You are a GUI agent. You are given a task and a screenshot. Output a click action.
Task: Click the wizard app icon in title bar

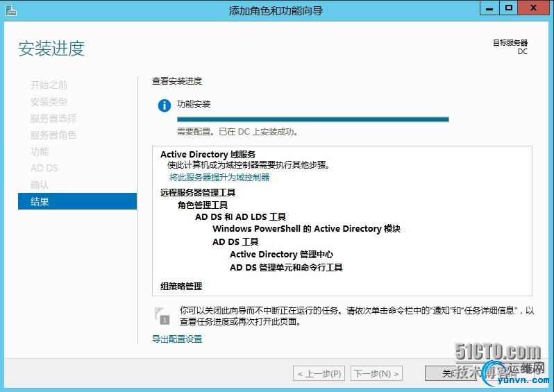[11, 10]
